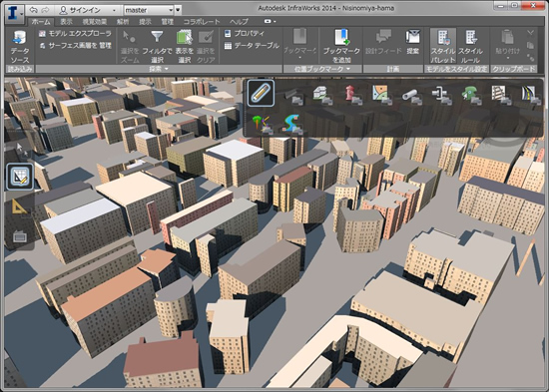Screen dimensions: 549x392
Task: Select the river water area tool
Action: click(292, 125)
